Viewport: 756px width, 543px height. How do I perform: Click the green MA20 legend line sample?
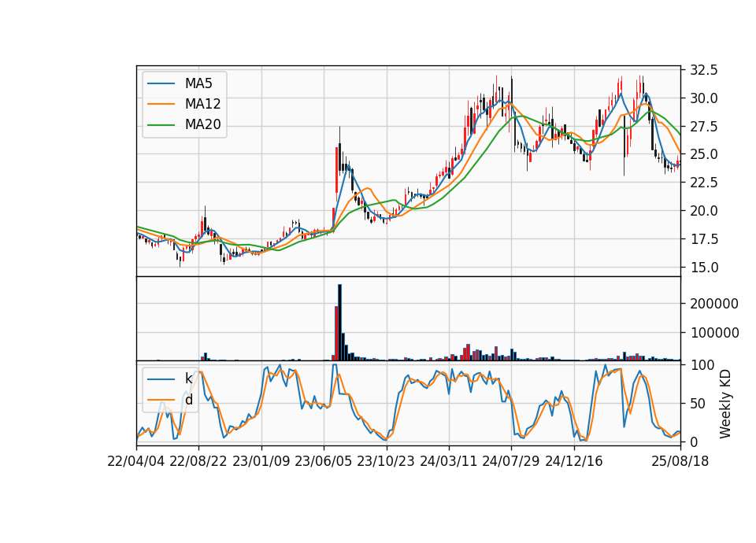161,125
